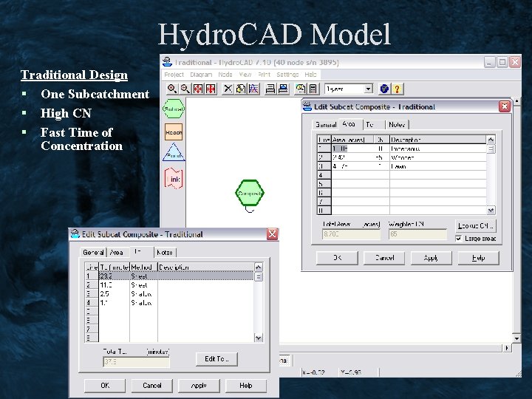Open the View menu
The image size is (532, 399).
point(245,75)
